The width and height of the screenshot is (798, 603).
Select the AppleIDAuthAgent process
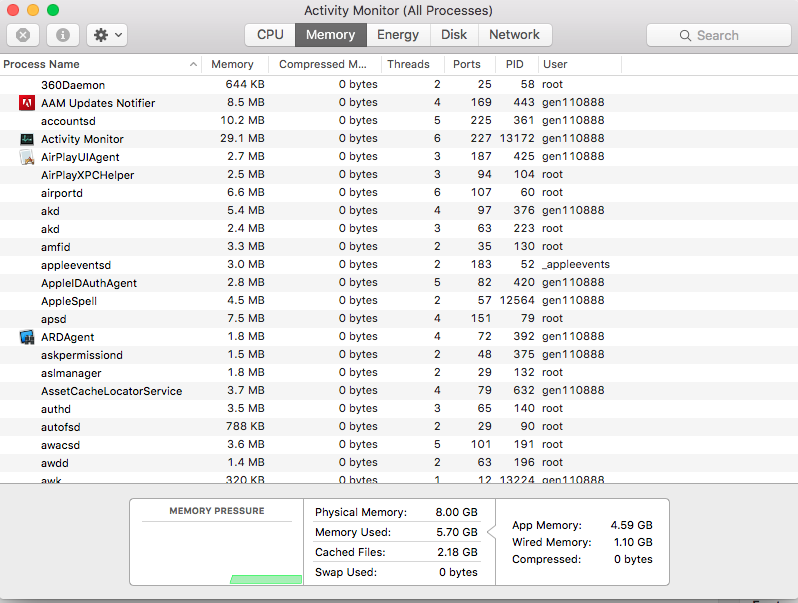coord(399,283)
